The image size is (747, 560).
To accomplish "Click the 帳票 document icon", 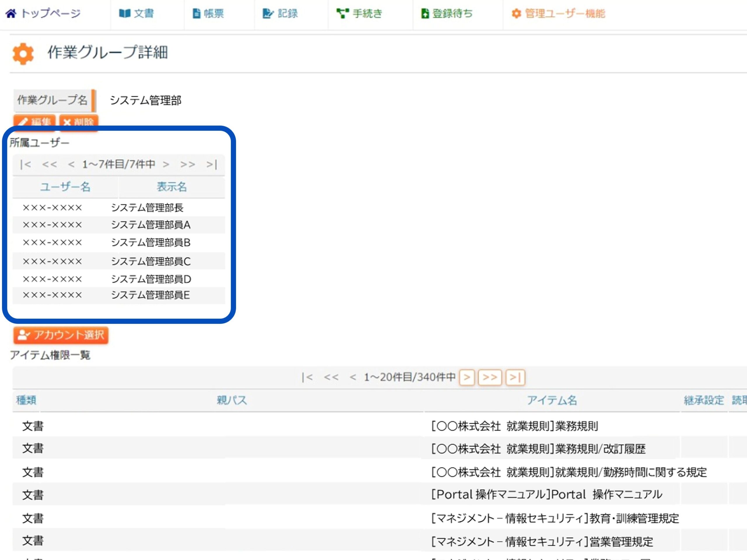I will [196, 13].
